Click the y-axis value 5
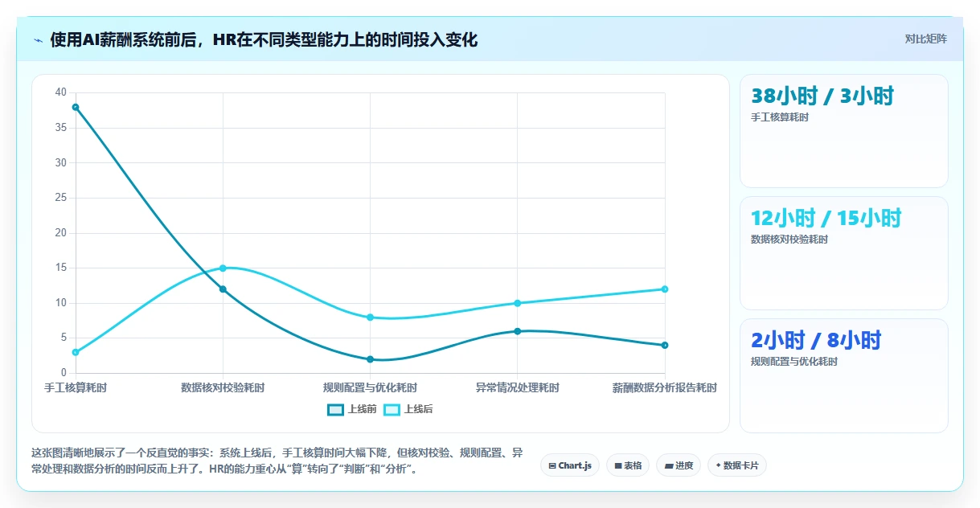 [64, 338]
